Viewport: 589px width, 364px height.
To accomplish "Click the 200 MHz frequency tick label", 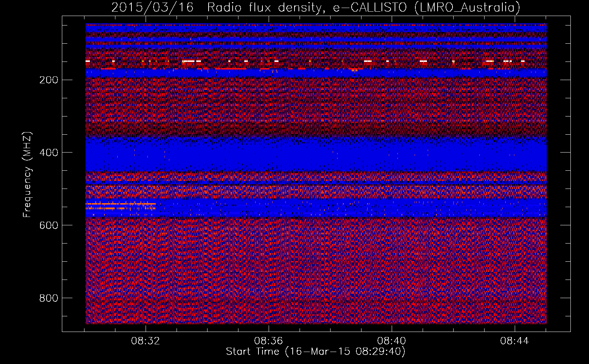I will (48, 80).
